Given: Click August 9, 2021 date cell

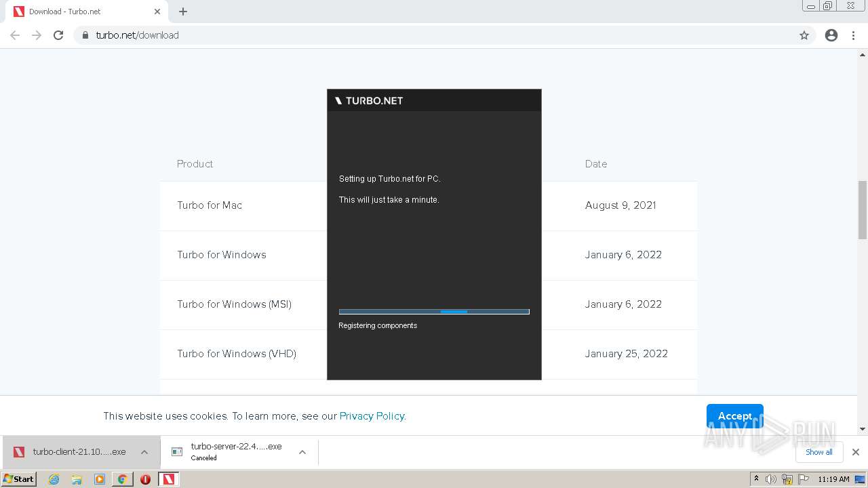Looking at the screenshot, I should coord(620,205).
